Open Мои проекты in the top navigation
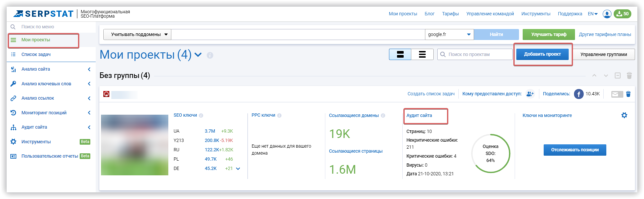Screen dimensions: 644x199 (x=403, y=14)
